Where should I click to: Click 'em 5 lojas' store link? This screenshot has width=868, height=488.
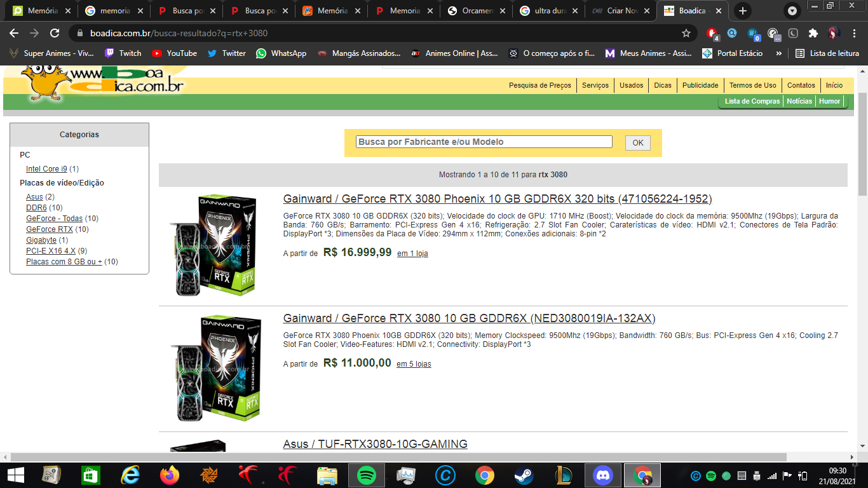point(414,364)
